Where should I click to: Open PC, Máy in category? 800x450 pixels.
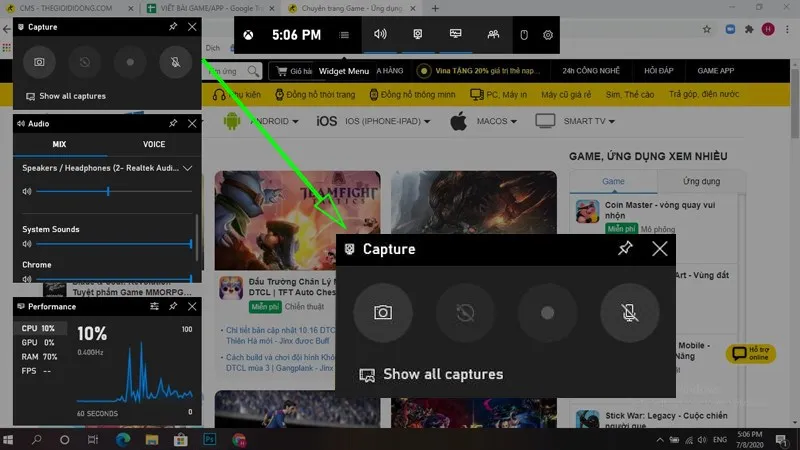[x=498, y=94]
